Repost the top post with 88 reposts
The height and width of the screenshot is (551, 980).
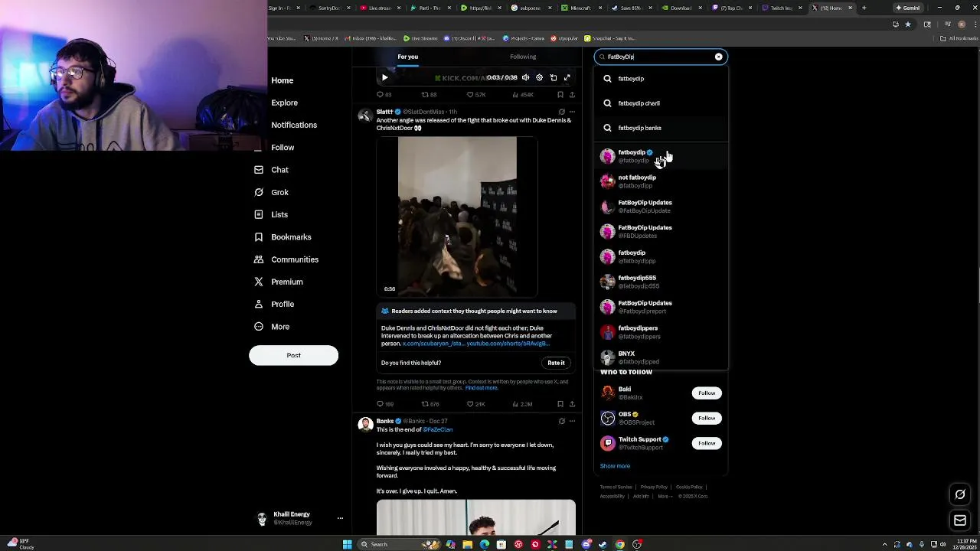click(429, 95)
